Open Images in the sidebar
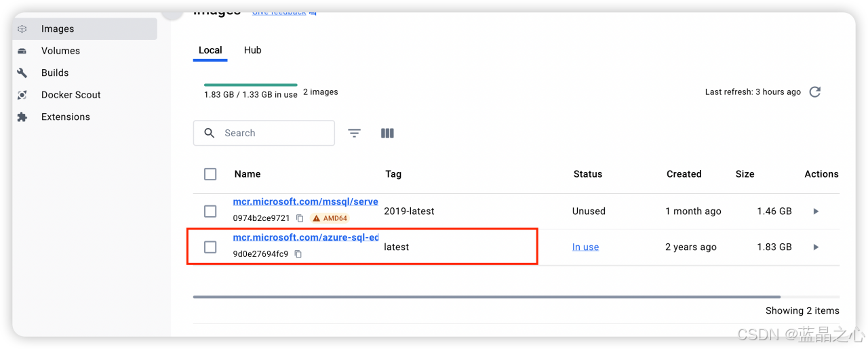Image resolution: width=868 pixels, height=349 pixels. pos(85,29)
